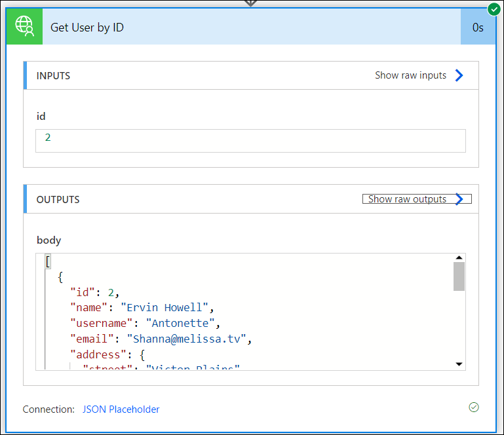Click the scroll down arrow in body box
The width and height of the screenshot is (504, 435).
coord(459,364)
